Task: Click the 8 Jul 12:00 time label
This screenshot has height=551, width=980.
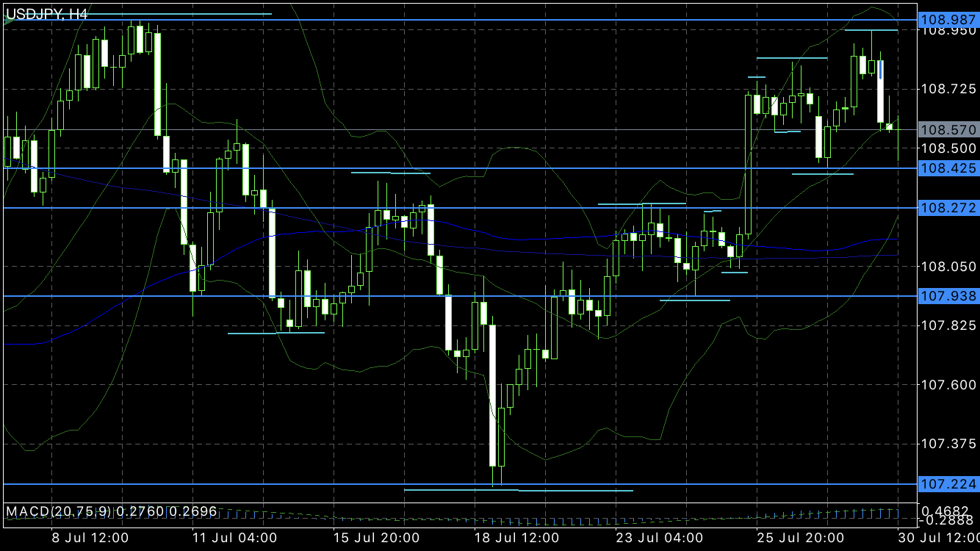Action: point(89,538)
